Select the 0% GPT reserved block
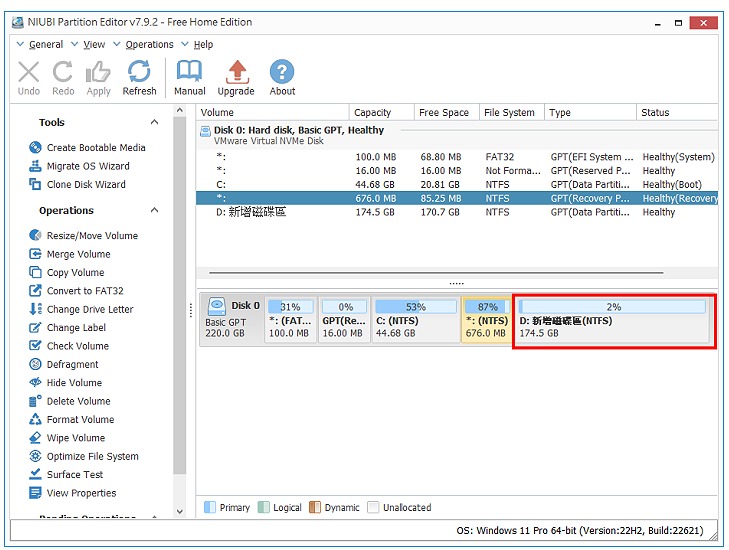 (344, 320)
